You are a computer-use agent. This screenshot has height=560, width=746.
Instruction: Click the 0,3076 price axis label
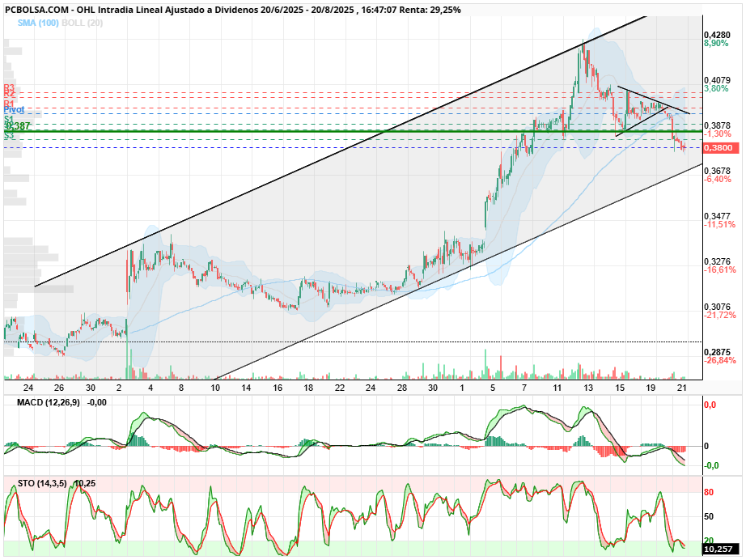(717, 307)
